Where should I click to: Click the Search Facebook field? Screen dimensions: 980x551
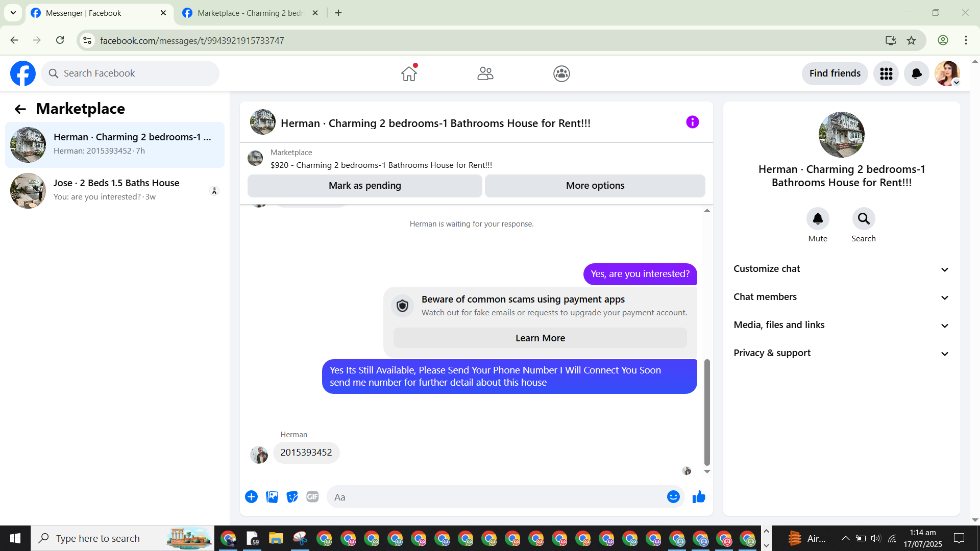(130, 73)
